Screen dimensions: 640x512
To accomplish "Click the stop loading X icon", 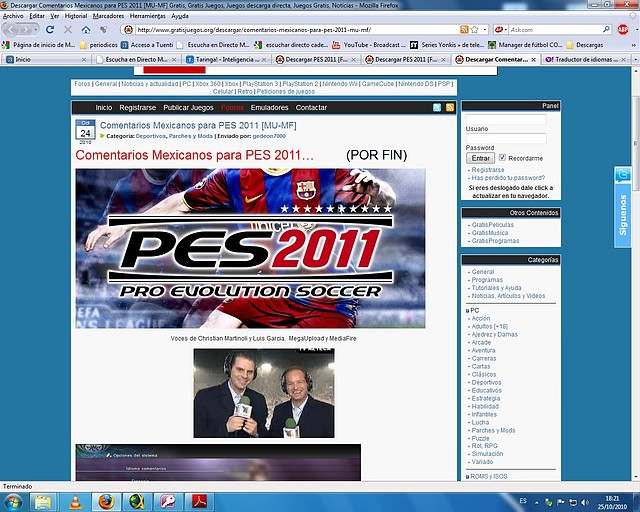I will [x=68, y=29].
